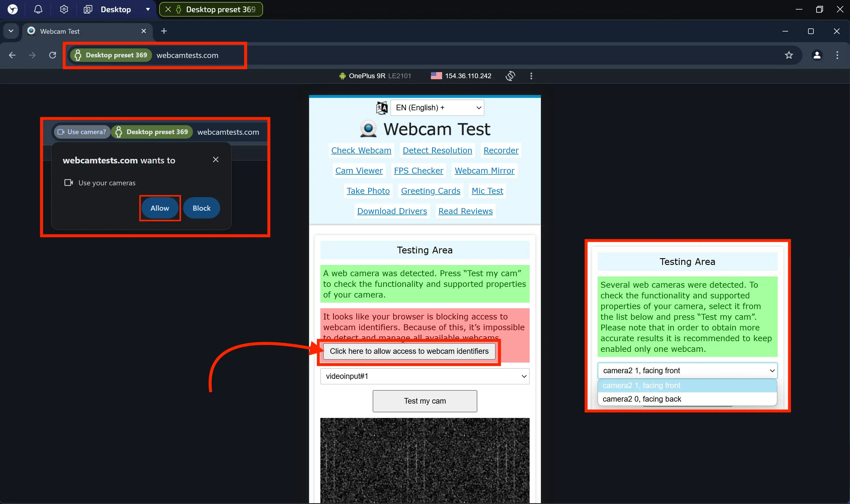This screenshot has height=504, width=850.
Task: Open the Webcam Mirror link
Action: click(x=484, y=170)
